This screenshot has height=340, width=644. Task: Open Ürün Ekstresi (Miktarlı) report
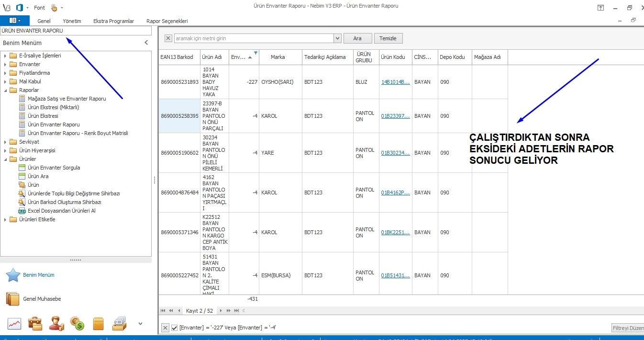[x=53, y=107]
